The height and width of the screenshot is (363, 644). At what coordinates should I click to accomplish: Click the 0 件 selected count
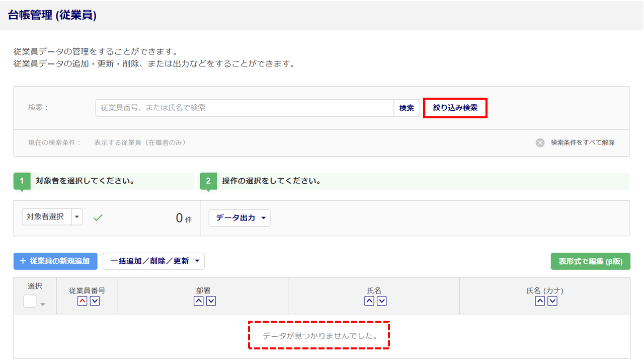pos(184,219)
